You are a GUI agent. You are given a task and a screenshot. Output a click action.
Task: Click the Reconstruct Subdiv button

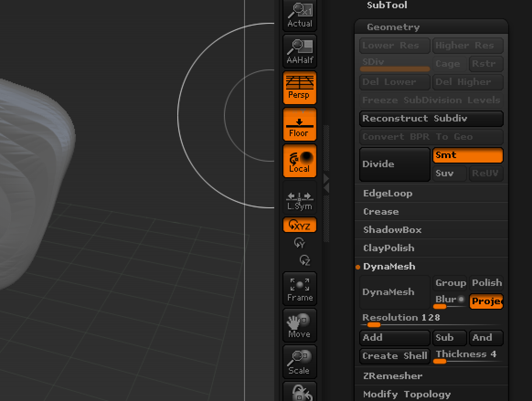[x=431, y=118]
